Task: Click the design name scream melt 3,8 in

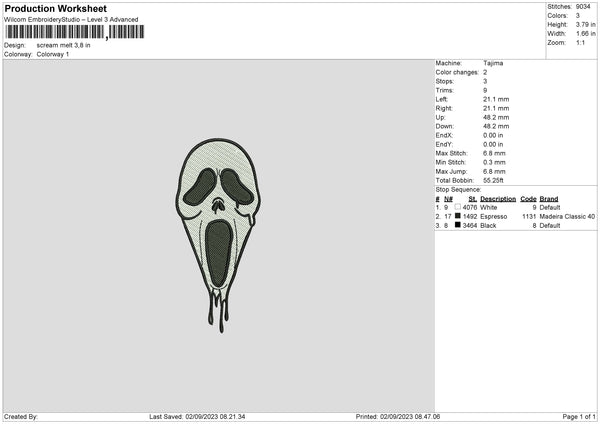Action: pos(64,45)
